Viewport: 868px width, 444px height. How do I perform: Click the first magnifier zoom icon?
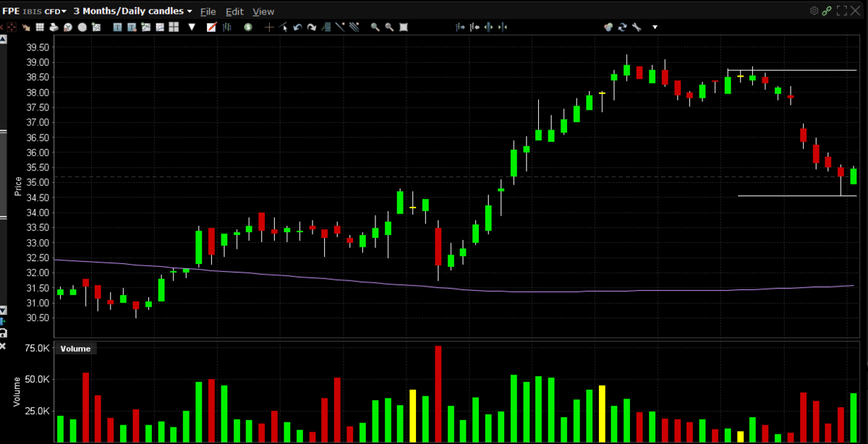pos(375,27)
